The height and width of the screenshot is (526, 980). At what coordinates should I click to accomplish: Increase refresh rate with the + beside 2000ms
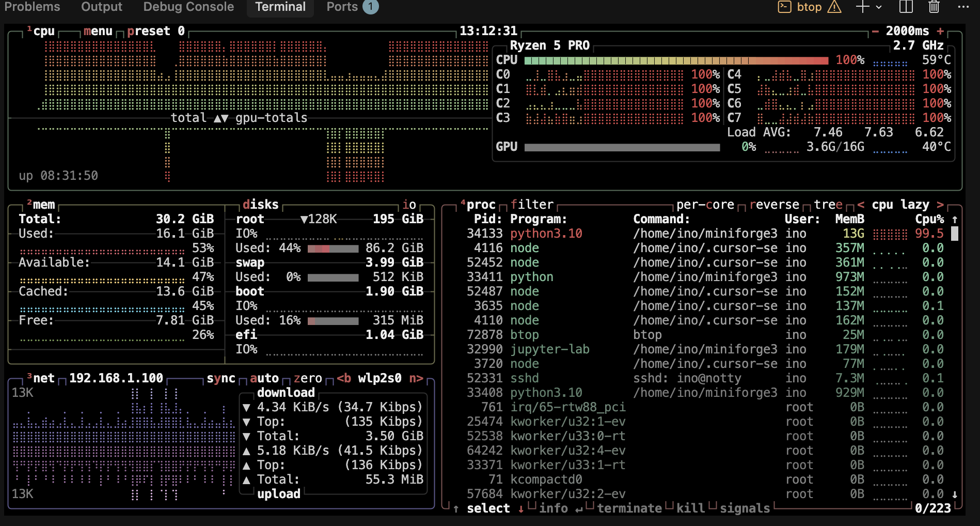(941, 30)
